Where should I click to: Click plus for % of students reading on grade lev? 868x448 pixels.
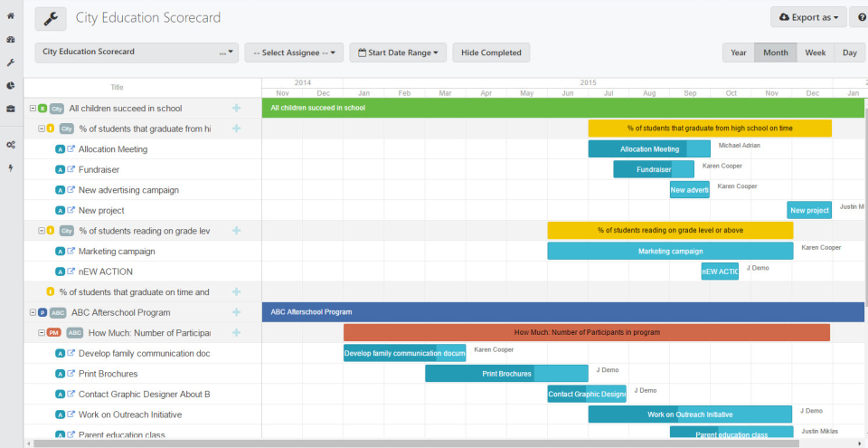(x=236, y=231)
